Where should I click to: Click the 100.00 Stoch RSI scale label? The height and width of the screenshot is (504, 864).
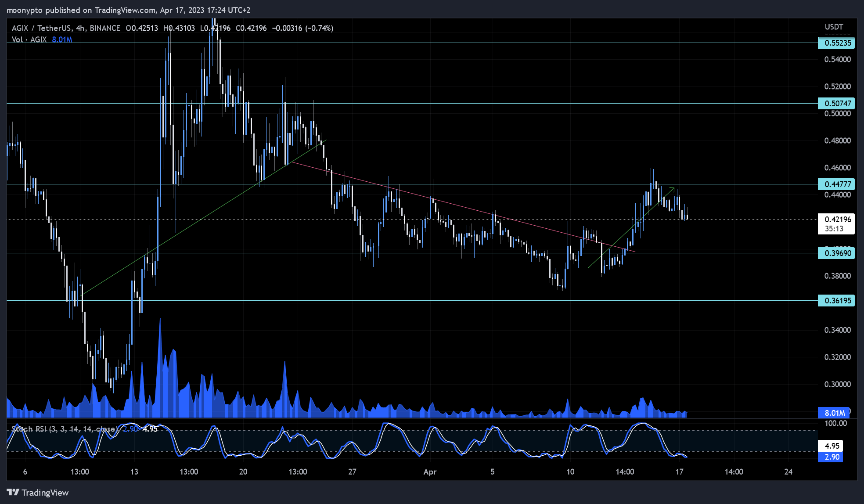click(x=836, y=424)
